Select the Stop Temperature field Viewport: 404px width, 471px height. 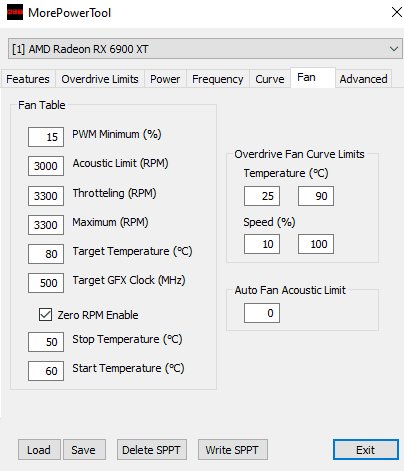pyautogui.click(x=46, y=342)
